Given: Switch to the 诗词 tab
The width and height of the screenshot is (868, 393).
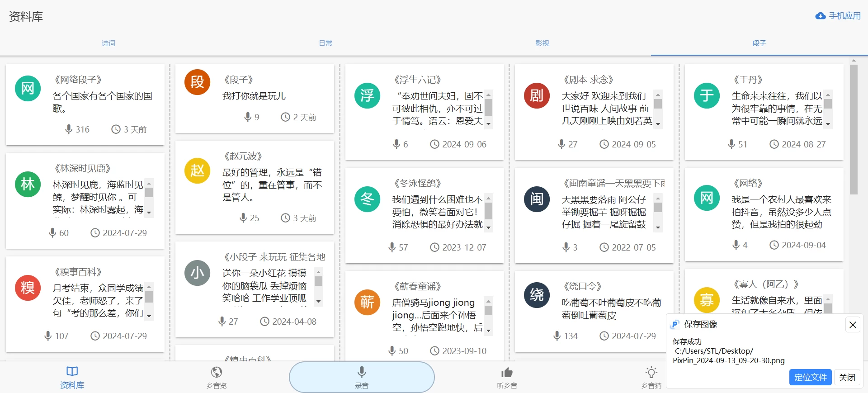Looking at the screenshot, I should (x=108, y=43).
